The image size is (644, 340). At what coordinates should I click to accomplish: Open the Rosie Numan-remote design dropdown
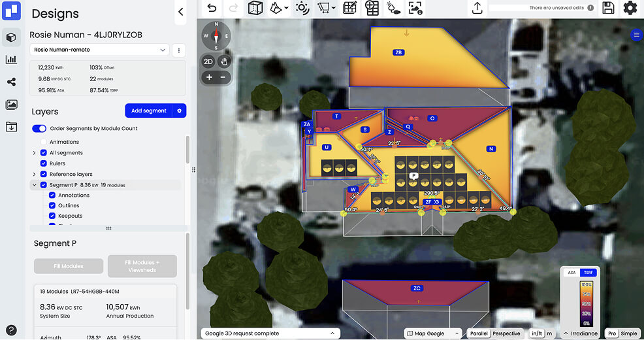tap(99, 50)
